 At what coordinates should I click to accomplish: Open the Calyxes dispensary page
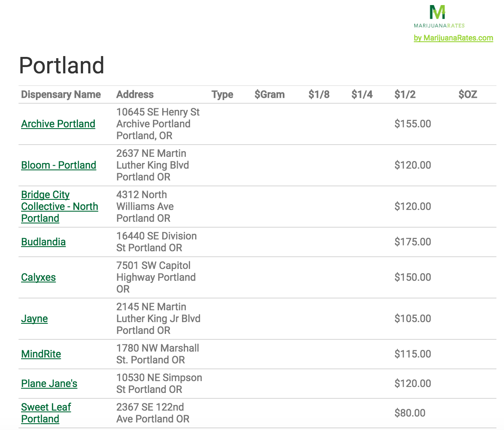pos(38,277)
